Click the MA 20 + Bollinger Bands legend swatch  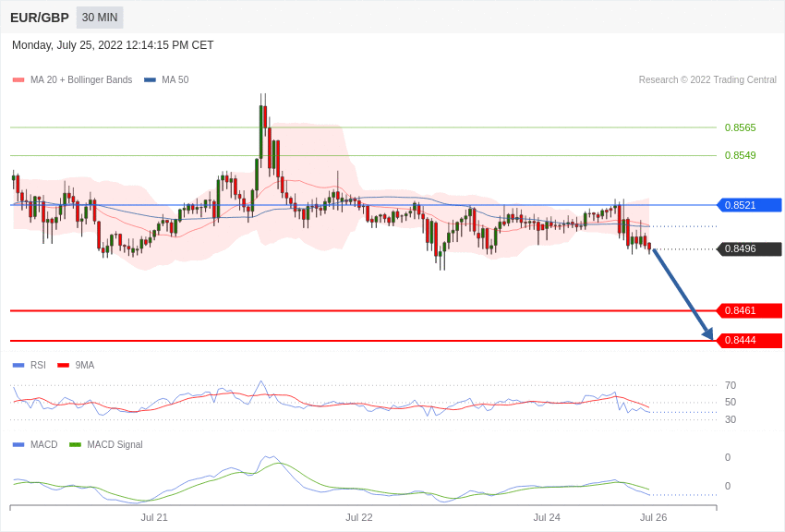tap(18, 79)
